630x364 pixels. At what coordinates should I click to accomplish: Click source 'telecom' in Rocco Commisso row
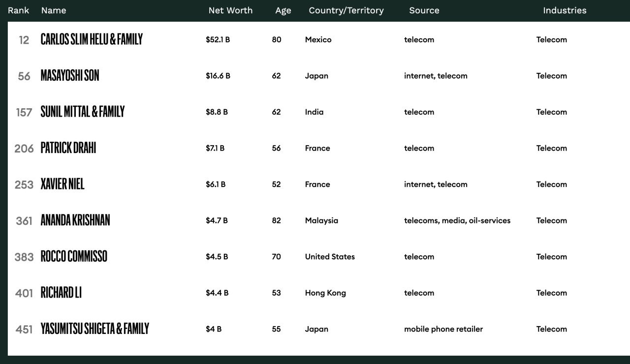pos(419,256)
